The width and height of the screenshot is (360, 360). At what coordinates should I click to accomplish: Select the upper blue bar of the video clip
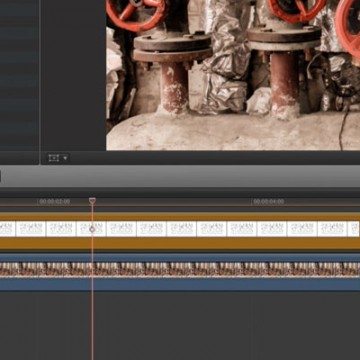[180, 258]
